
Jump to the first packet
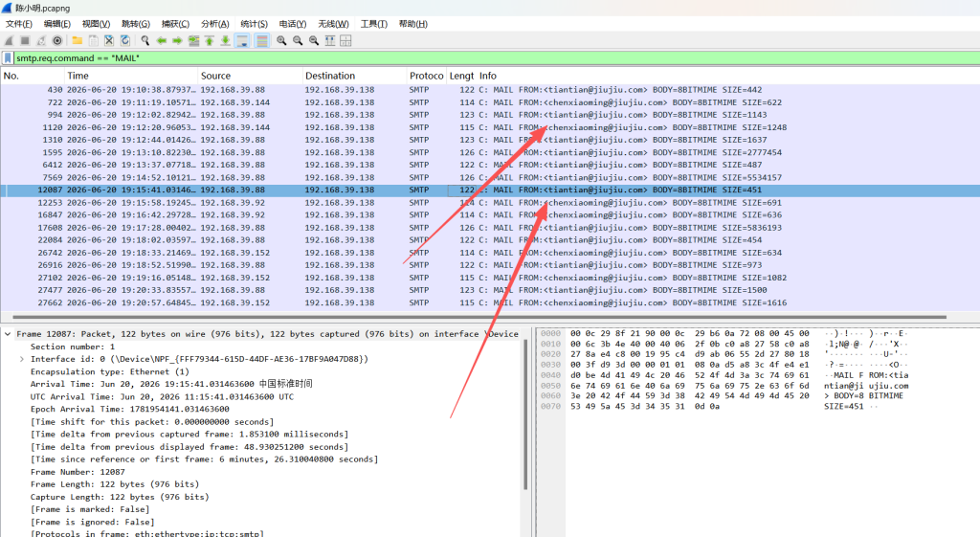point(210,40)
